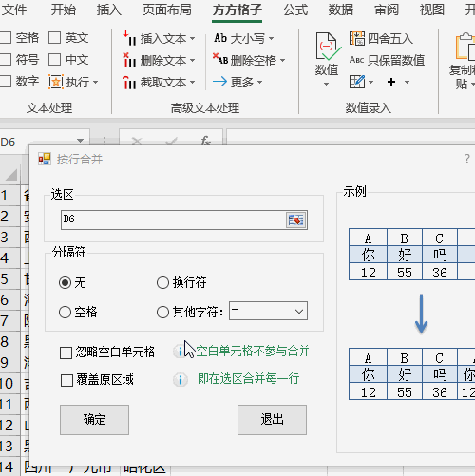
Task: Select row 10 header
Action: pyautogui.click(x=9, y=383)
